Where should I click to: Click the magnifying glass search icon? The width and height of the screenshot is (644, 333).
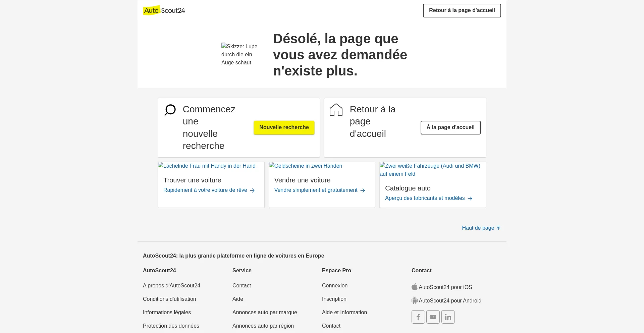pos(170,110)
